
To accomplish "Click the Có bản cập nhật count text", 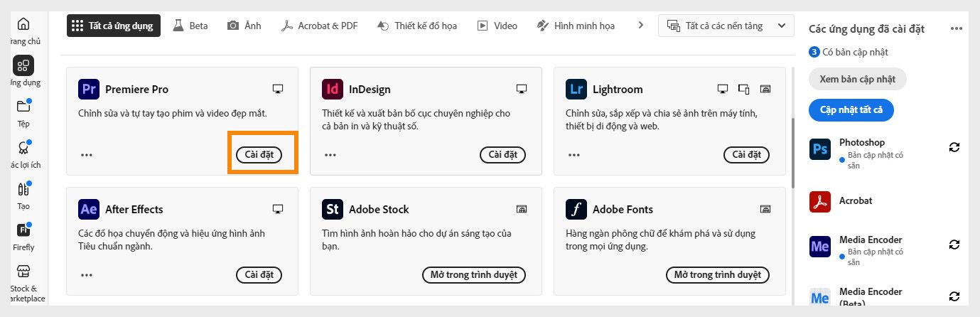I will (855, 52).
